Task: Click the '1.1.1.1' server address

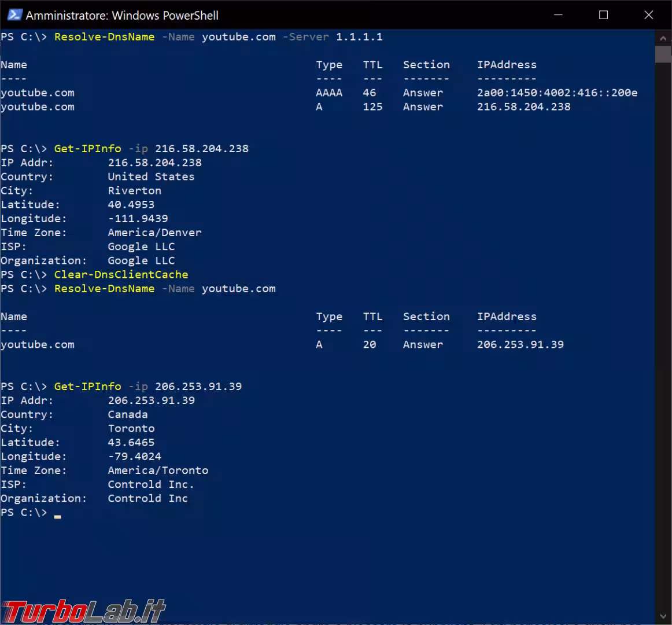Action: (359, 37)
